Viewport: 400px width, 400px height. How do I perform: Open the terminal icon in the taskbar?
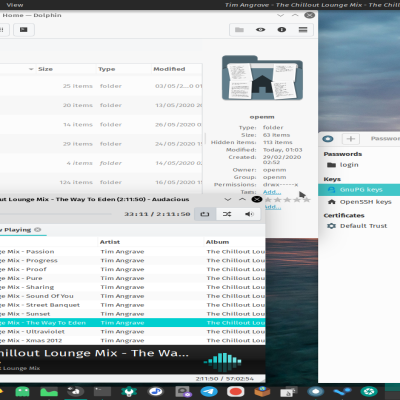[x=102, y=392]
